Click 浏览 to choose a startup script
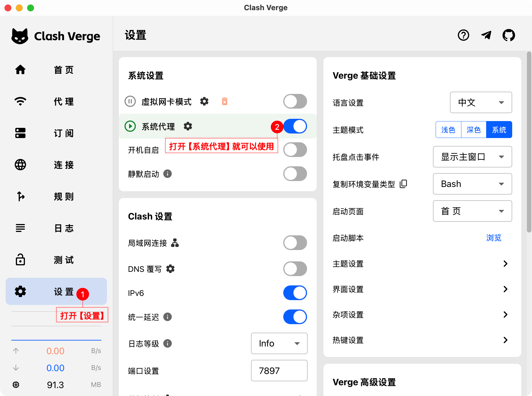The width and height of the screenshot is (532, 396). click(x=494, y=238)
